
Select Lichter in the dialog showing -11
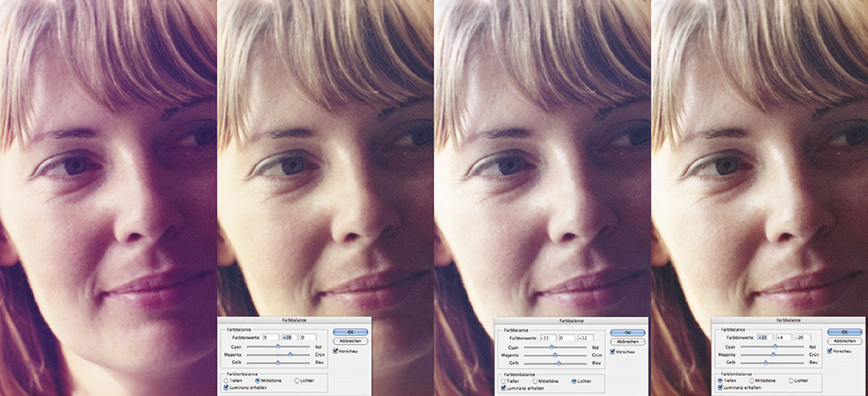pos(574,381)
